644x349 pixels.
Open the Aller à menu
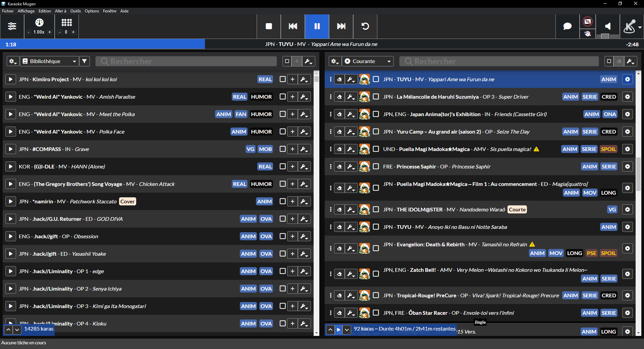pyautogui.click(x=61, y=11)
